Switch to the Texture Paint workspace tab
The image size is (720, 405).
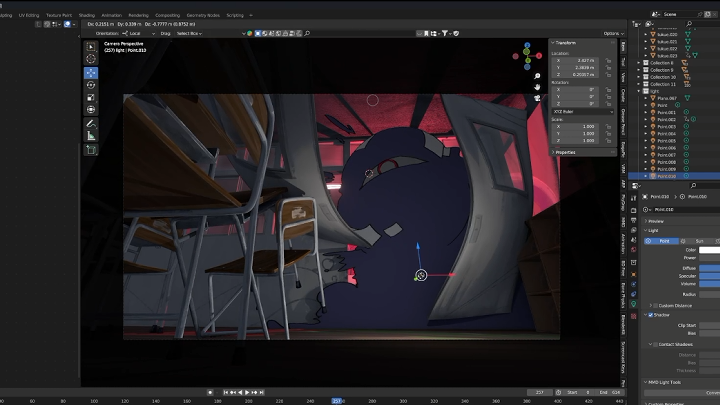(59, 15)
